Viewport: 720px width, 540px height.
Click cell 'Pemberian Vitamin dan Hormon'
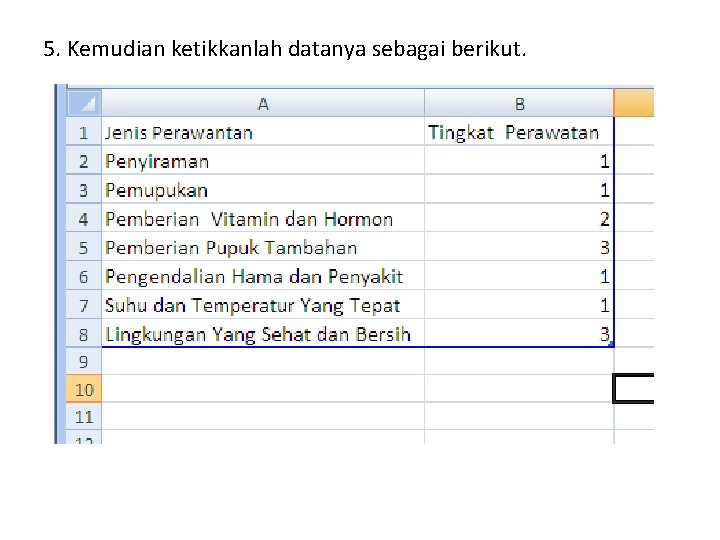coord(263,219)
